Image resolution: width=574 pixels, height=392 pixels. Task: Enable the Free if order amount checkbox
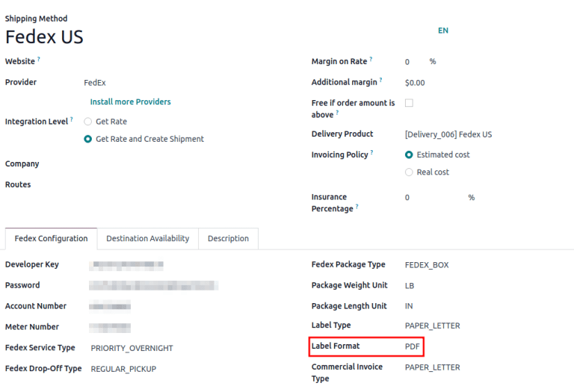coord(409,103)
